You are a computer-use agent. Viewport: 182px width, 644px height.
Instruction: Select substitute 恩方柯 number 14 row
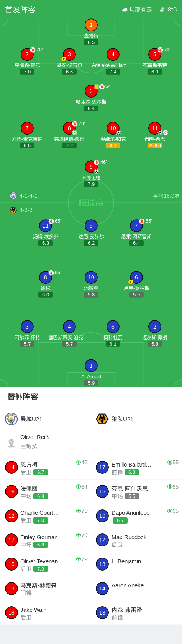[x=45, y=467]
